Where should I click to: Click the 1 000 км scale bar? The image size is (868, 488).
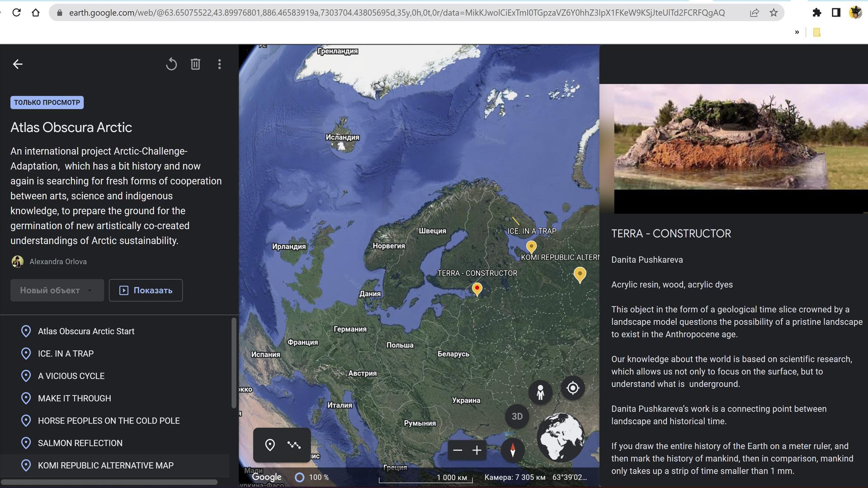[x=426, y=478]
